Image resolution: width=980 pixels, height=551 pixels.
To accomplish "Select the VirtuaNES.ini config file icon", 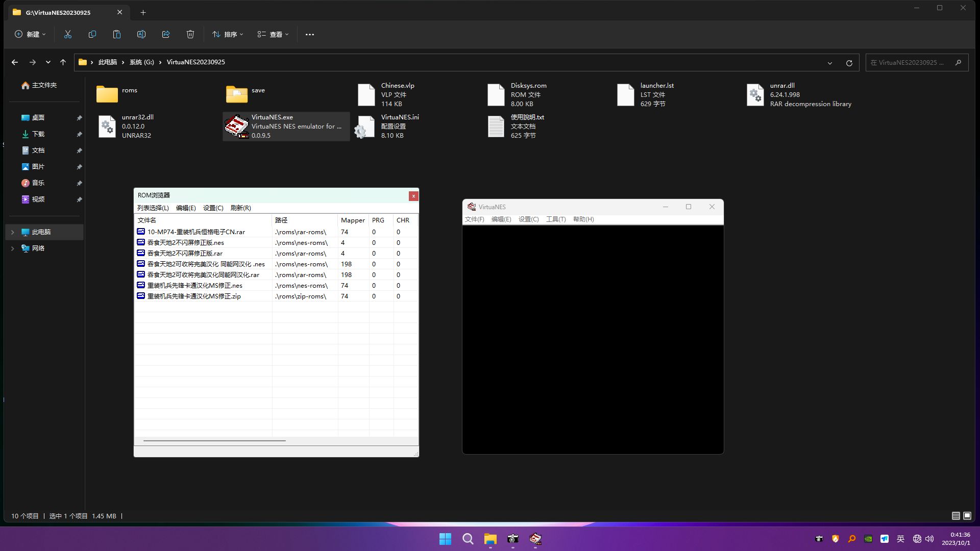I will click(365, 127).
